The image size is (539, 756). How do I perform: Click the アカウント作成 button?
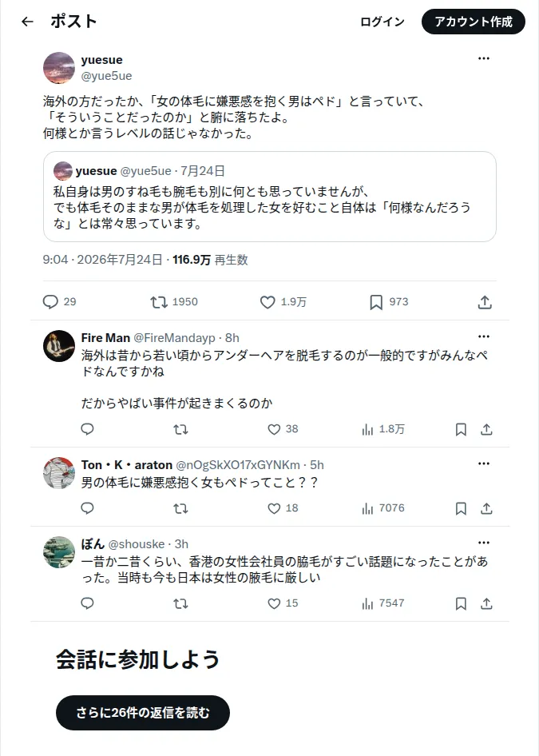coord(473,22)
